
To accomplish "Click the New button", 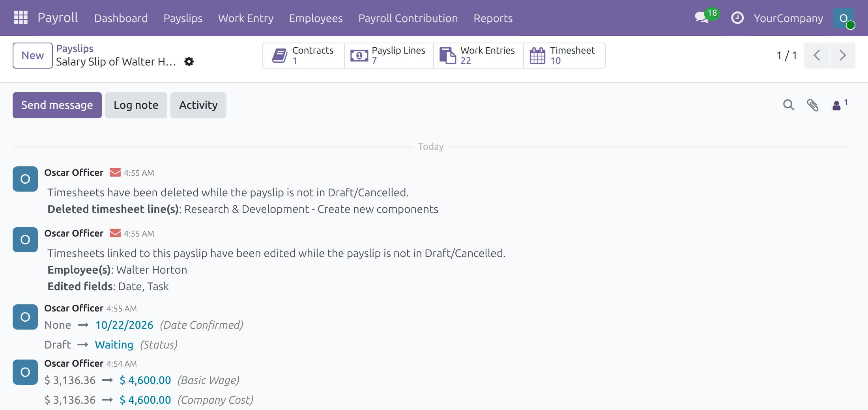I will click(33, 56).
